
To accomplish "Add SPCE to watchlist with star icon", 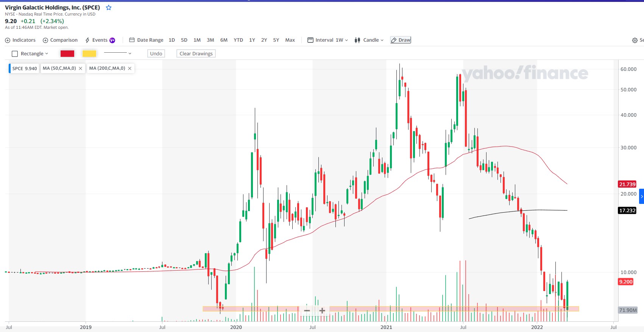I will (x=109, y=8).
